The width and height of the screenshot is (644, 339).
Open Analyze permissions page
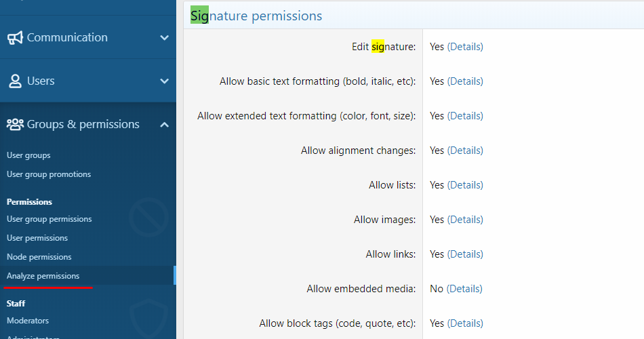coord(43,276)
